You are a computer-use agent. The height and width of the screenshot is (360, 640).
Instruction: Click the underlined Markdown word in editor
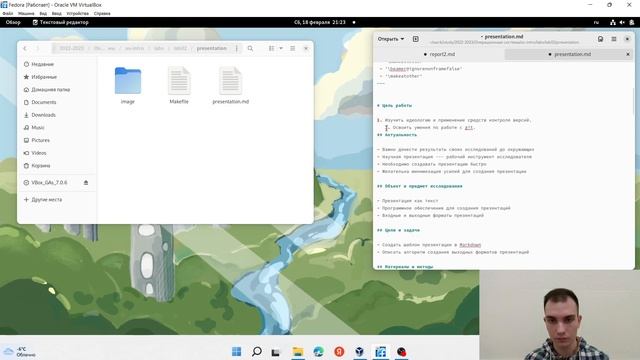coord(470,245)
